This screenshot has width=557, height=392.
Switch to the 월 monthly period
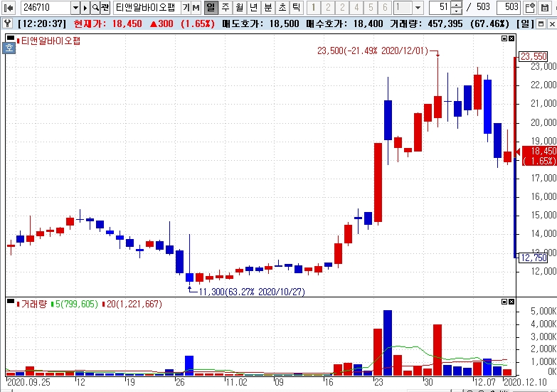(240, 7)
